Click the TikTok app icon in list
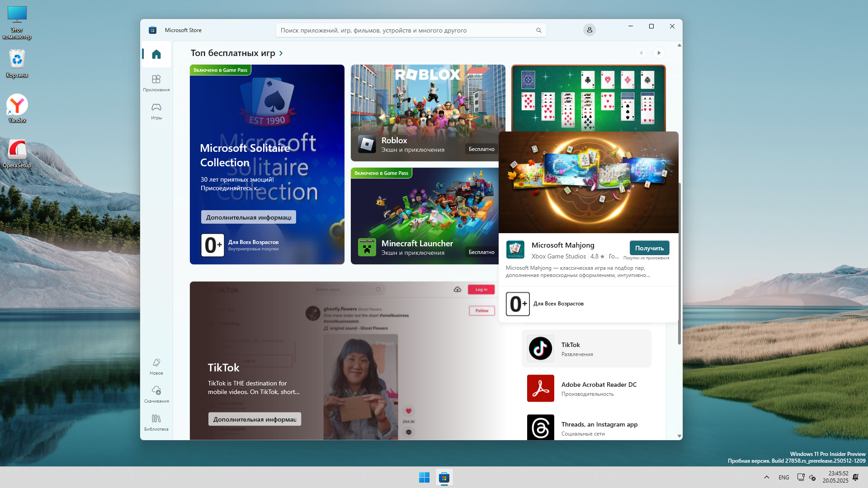This screenshot has height=488, width=868. point(540,348)
